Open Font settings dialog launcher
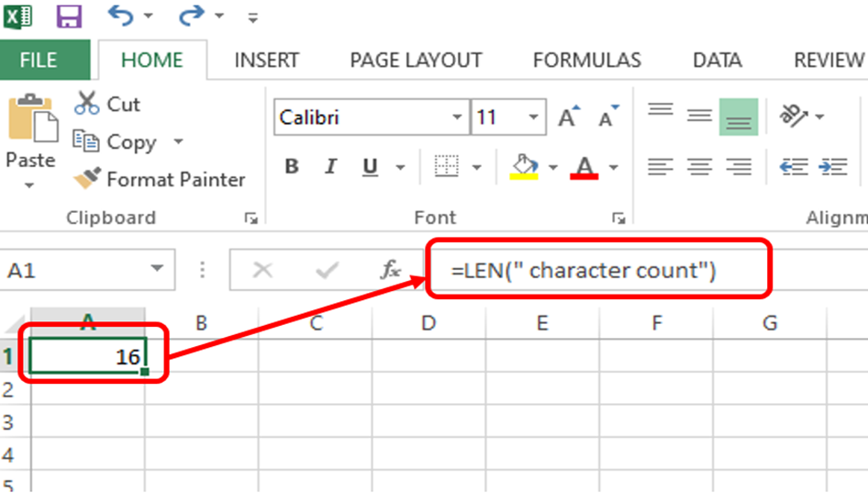Viewport: 868px width, 504px height. (x=619, y=218)
